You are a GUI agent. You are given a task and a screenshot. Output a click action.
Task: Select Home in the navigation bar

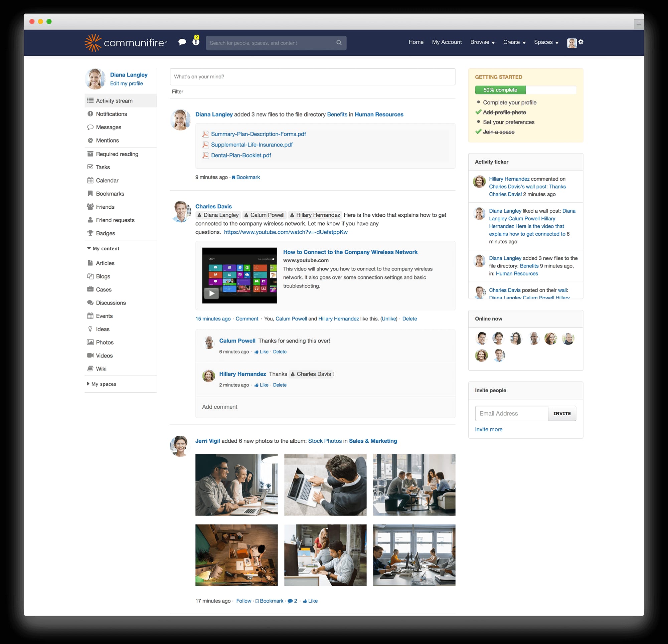[x=416, y=42]
